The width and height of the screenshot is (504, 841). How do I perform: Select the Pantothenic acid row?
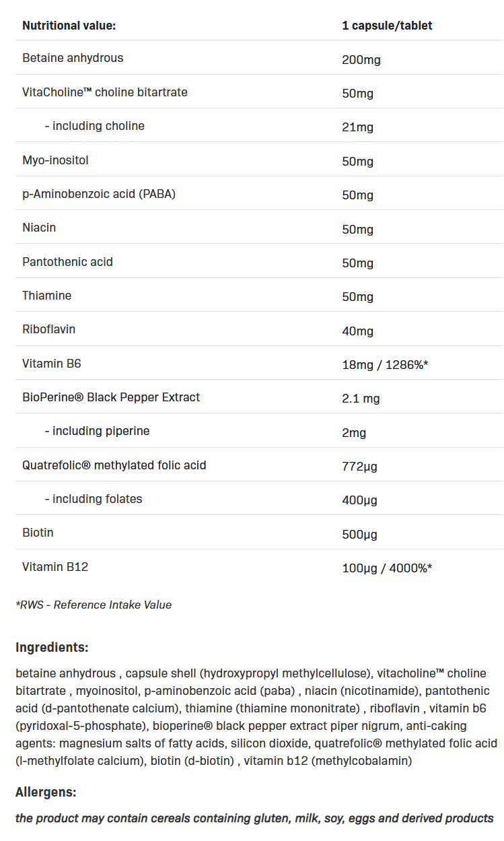coord(259,261)
